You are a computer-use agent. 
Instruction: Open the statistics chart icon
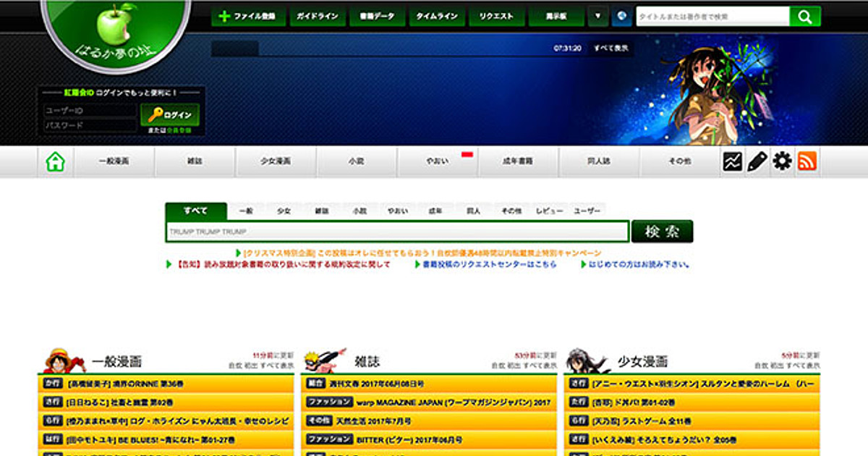[x=733, y=161]
